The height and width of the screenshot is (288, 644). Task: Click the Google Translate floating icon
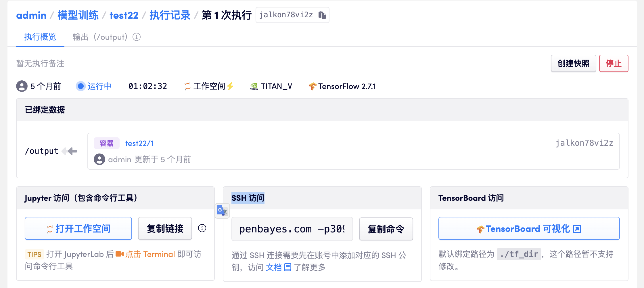click(222, 211)
